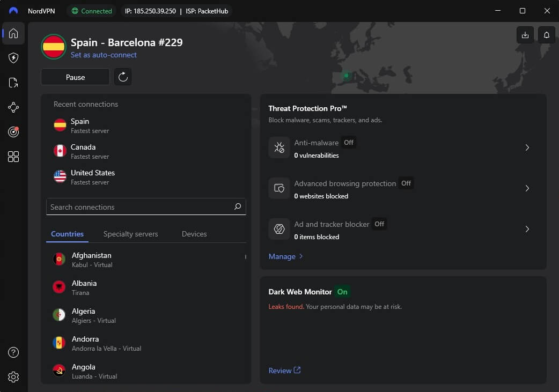
Task: Expand Ad and tracker blocker details
Action: 527,229
